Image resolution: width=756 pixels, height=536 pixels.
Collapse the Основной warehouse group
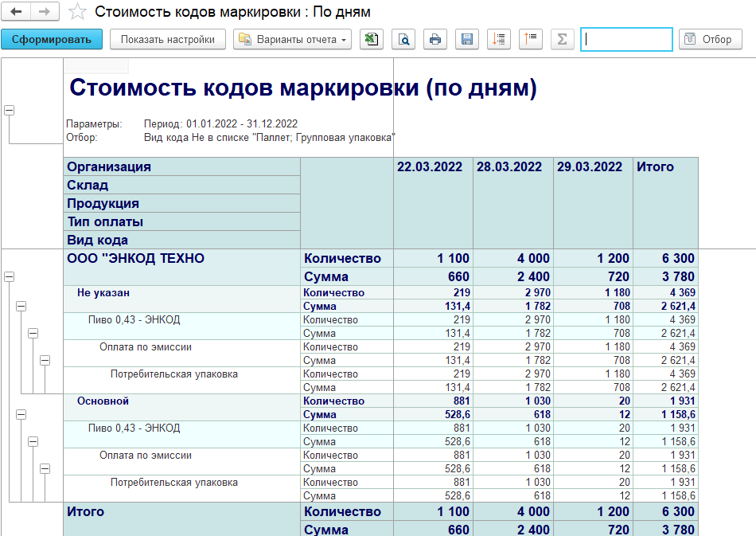(21, 414)
